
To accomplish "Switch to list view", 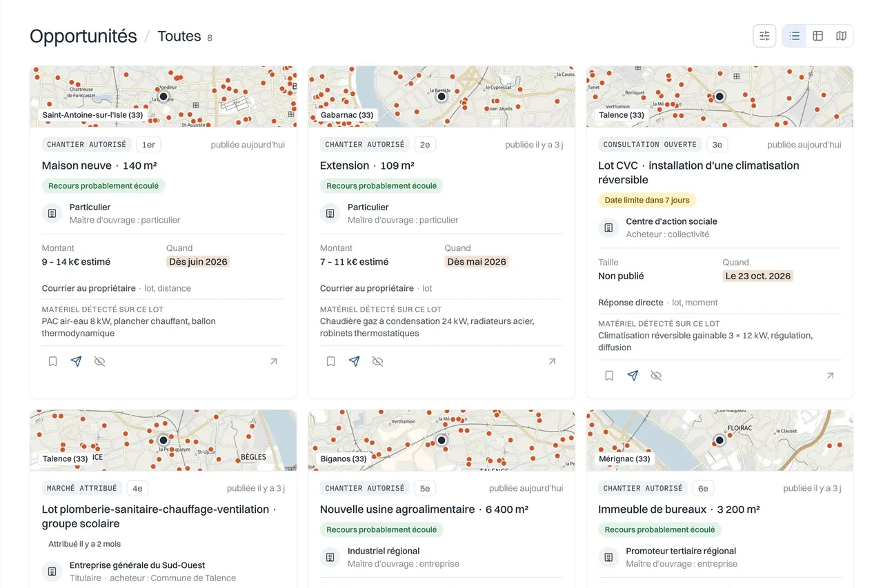I will 795,36.
